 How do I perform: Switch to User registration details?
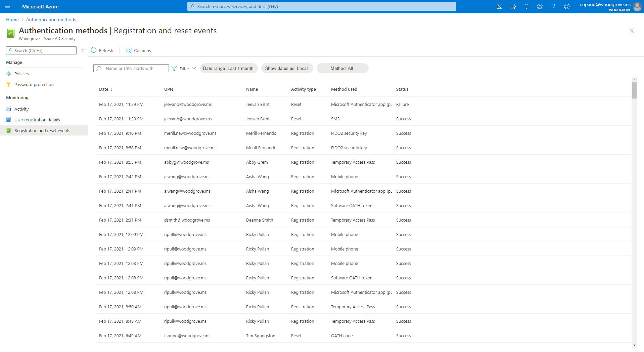click(37, 120)
